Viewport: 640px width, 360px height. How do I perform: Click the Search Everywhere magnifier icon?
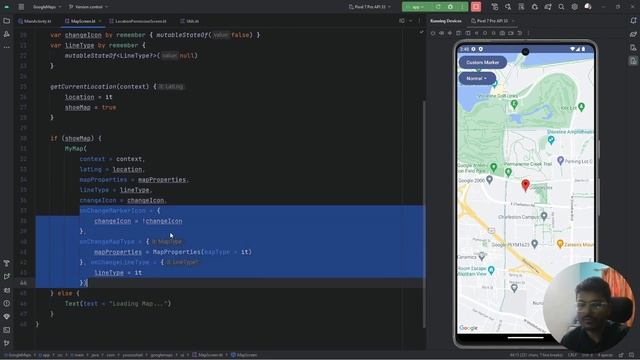click(x=561, y=7)
